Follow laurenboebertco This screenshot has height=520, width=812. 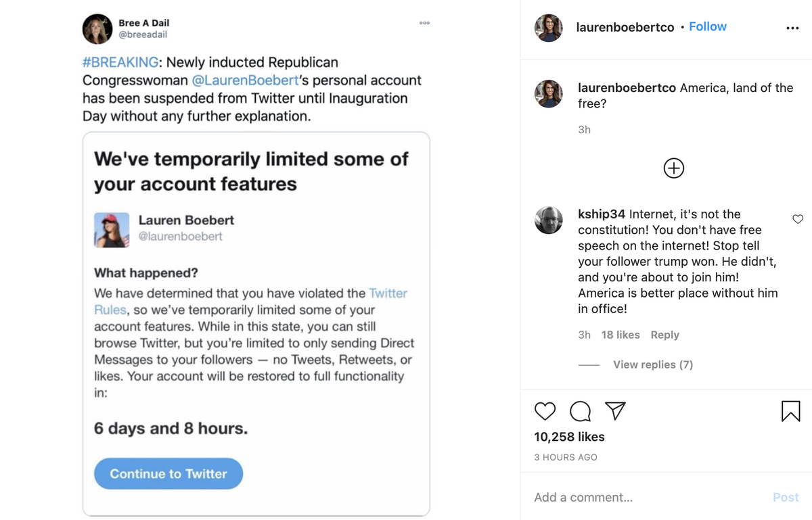[707, 26]
